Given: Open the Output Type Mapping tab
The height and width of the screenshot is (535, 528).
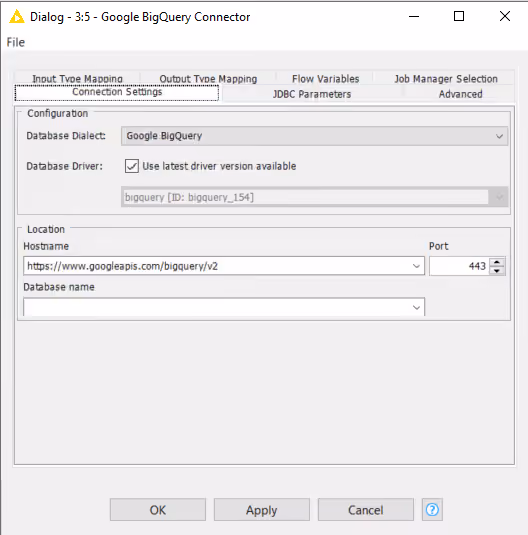Looking at the screenshot, I should [x=208, y=78].
